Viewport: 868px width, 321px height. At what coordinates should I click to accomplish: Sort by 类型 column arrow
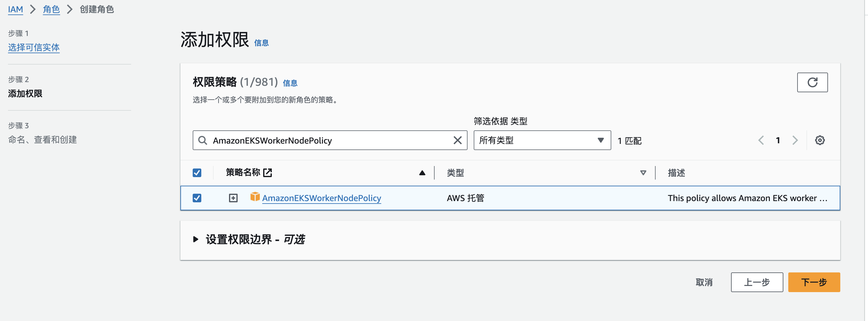pos(643,173)
